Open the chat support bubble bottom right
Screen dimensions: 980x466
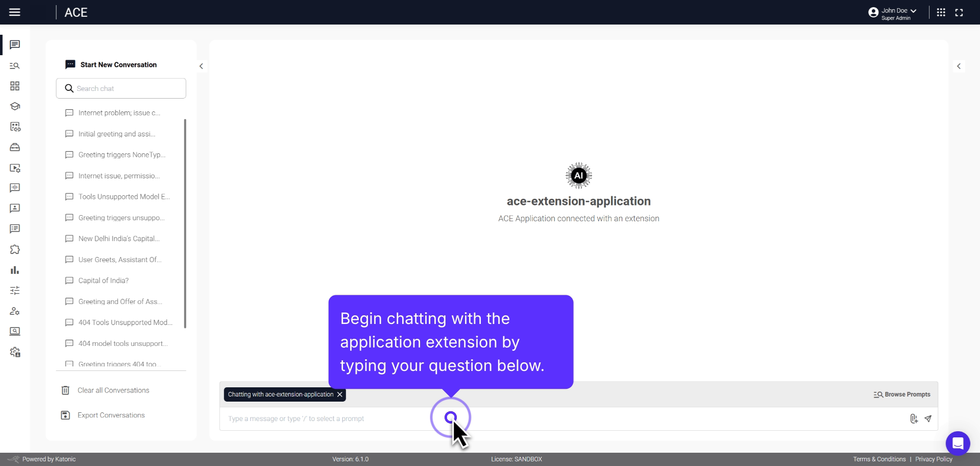(x=959, y=443)
